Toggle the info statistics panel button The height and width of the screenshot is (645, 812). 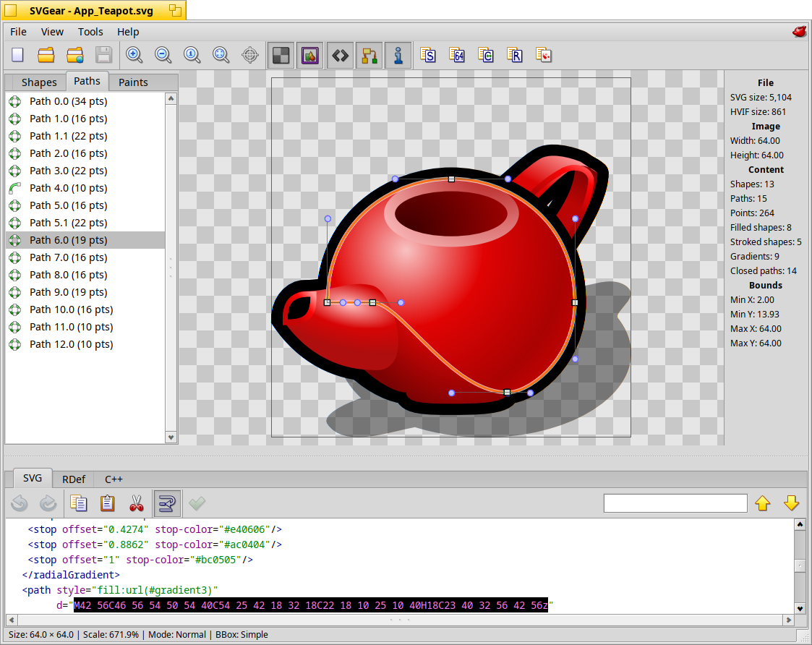398,55
